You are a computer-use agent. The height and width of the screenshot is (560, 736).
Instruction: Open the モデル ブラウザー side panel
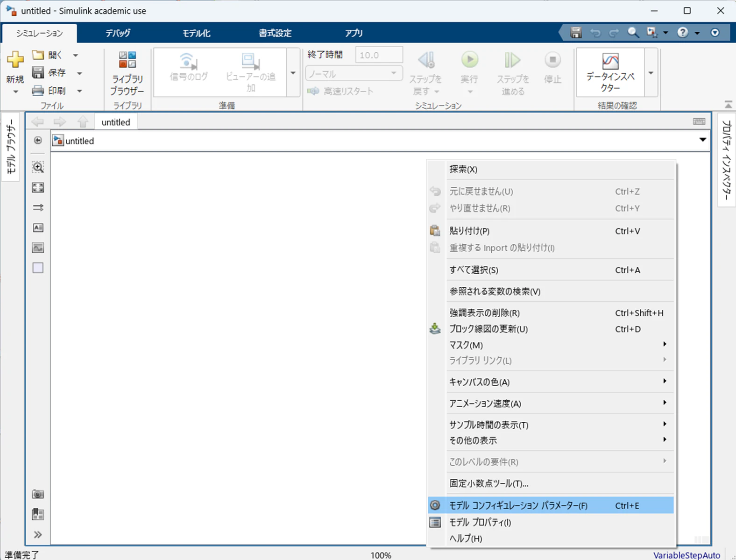point(11,146)
